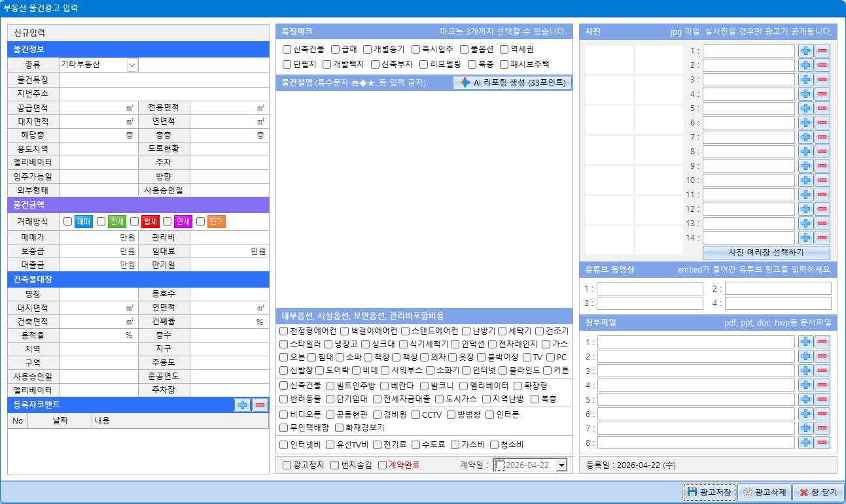846x504 pixels.
Task: Check the 번지숨김 checkbox
Action: point(334,465)
